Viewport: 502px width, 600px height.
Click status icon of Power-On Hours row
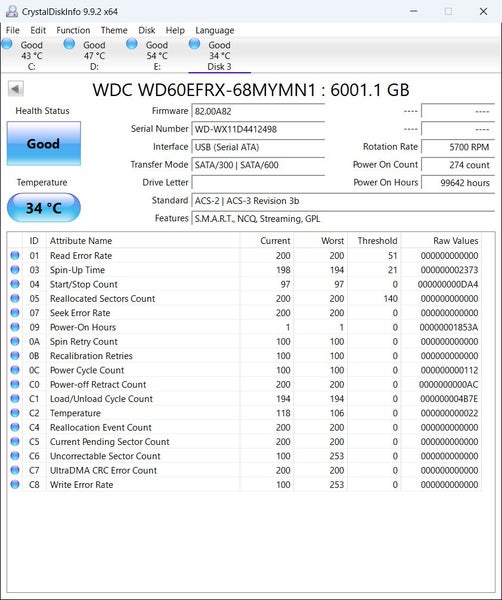pos(15,327)
